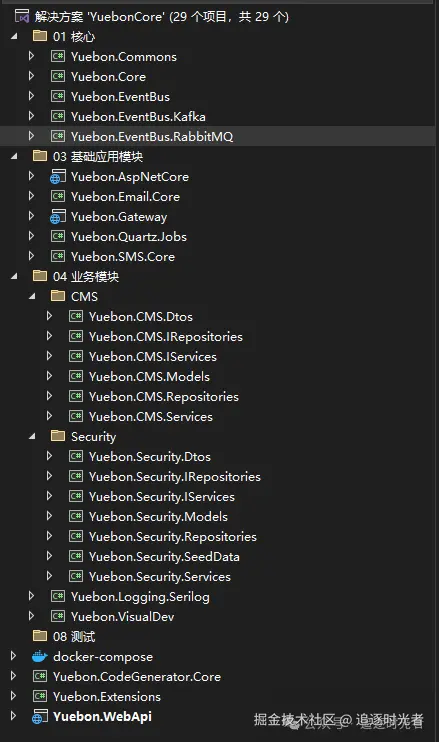Image resolution: width=439 pixels, height=742 pixels.
Task: Collapse the Security subfolder
Action: tap(32, 436)
